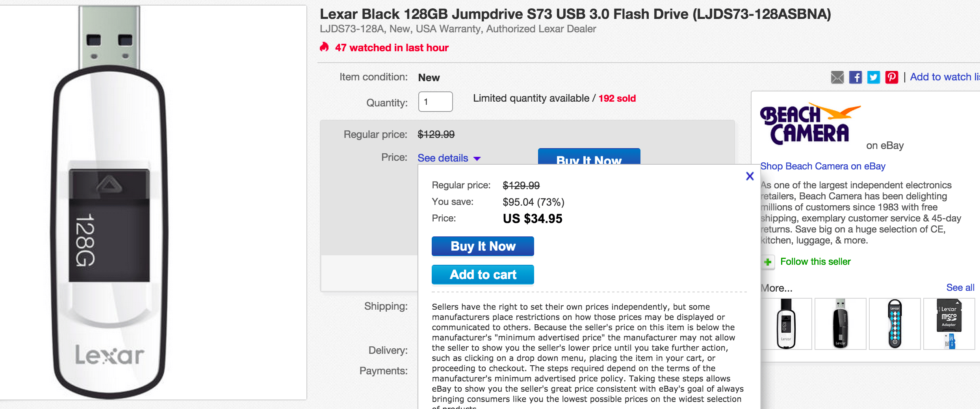Select the 192 sold counter
Viewport: 980px width, 409px height.
coord(616,99)
